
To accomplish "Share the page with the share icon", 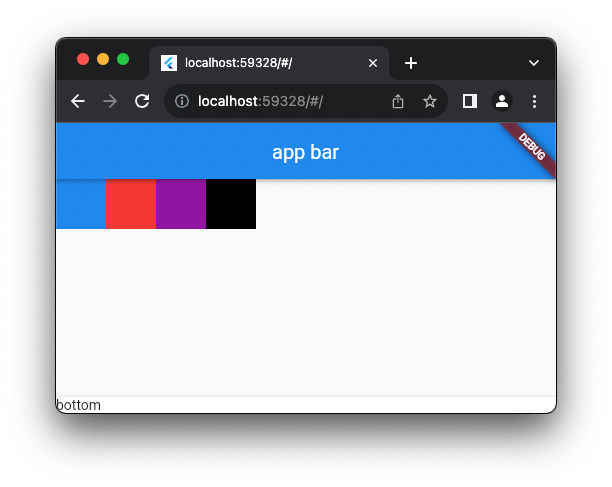I will tap(398, 101).
